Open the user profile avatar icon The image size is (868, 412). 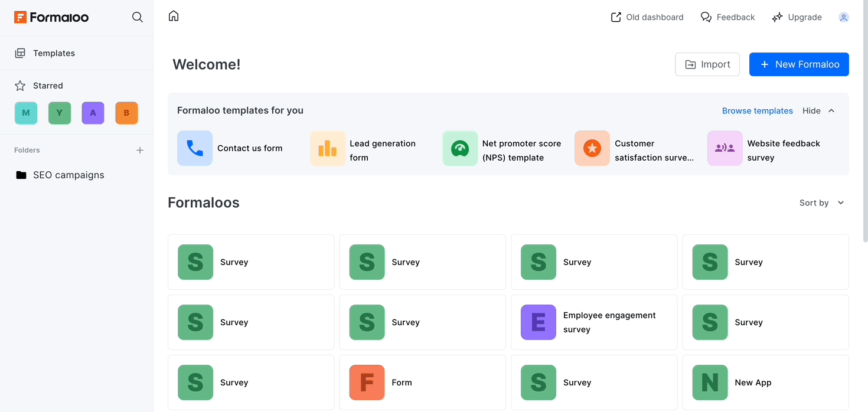click(844, 17)
